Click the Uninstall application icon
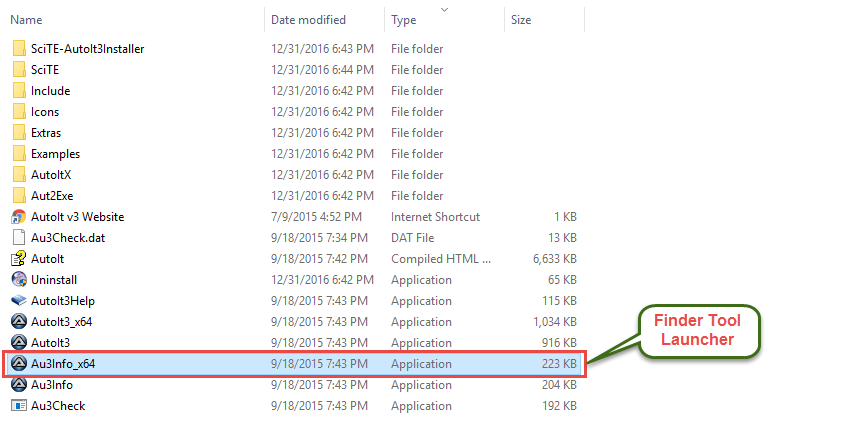This screenshot has height=443, width=853. click(19, 280)
